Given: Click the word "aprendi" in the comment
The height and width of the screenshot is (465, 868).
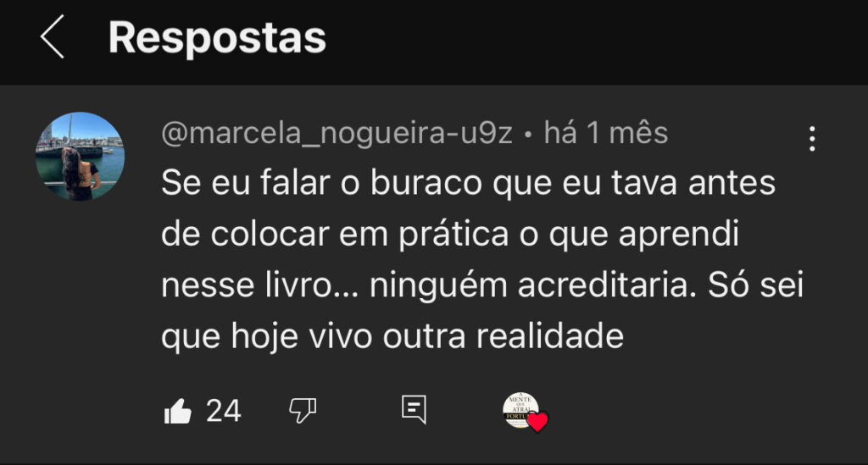Looking at the screenshot, I should coord(679,234).
